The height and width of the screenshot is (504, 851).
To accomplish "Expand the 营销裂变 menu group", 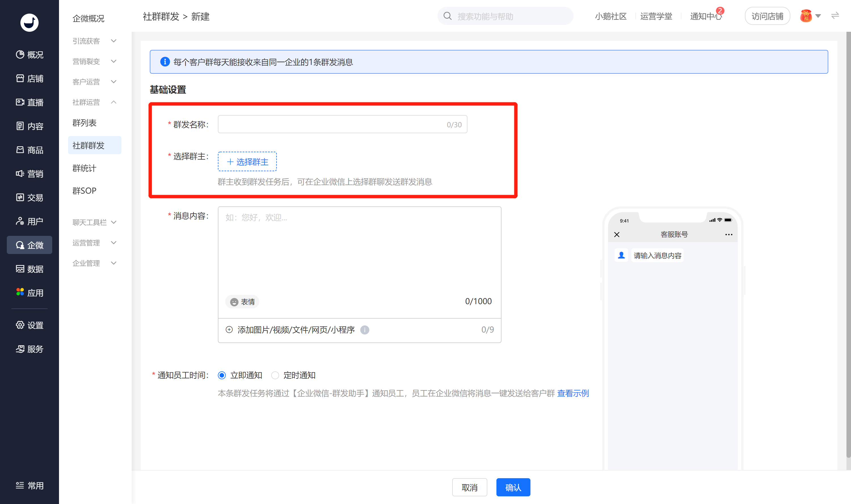I will point(94,61).
